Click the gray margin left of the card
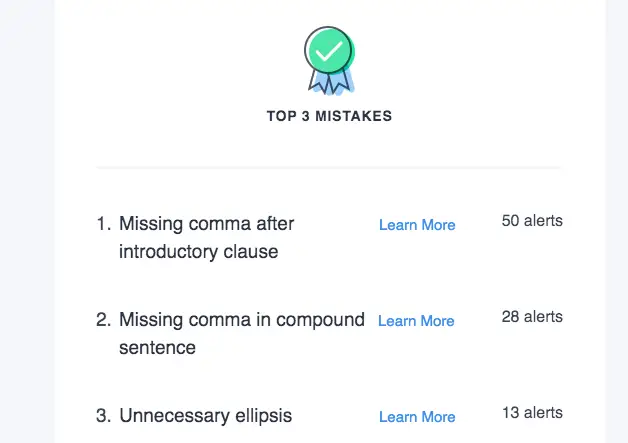This screenshot has width=628, height=443. click(27, 222)
